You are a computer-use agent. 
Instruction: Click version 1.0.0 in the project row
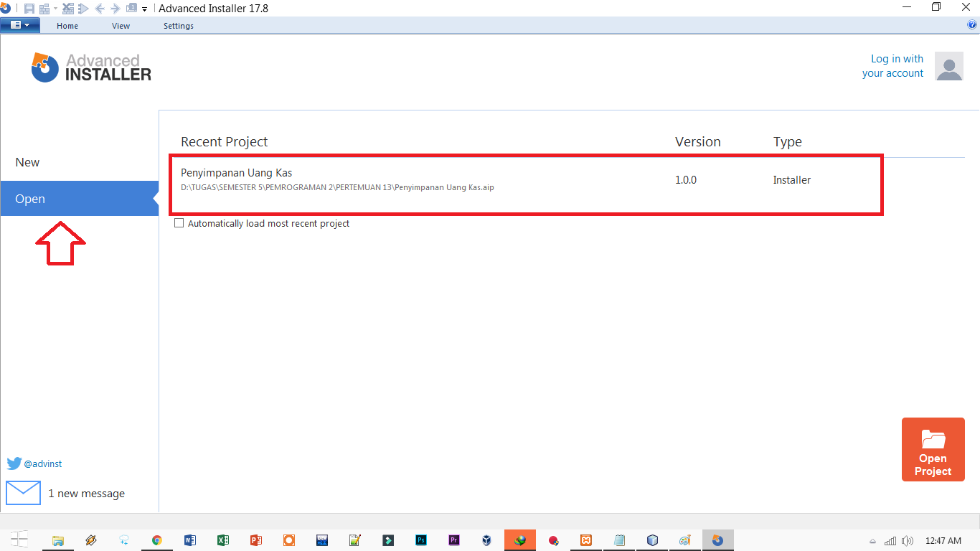pyautogui.click(x=686, y=180)
